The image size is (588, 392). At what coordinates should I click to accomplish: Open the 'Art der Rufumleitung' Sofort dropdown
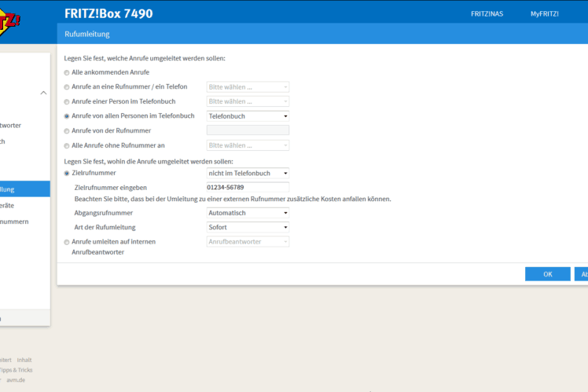coord(248,227)
